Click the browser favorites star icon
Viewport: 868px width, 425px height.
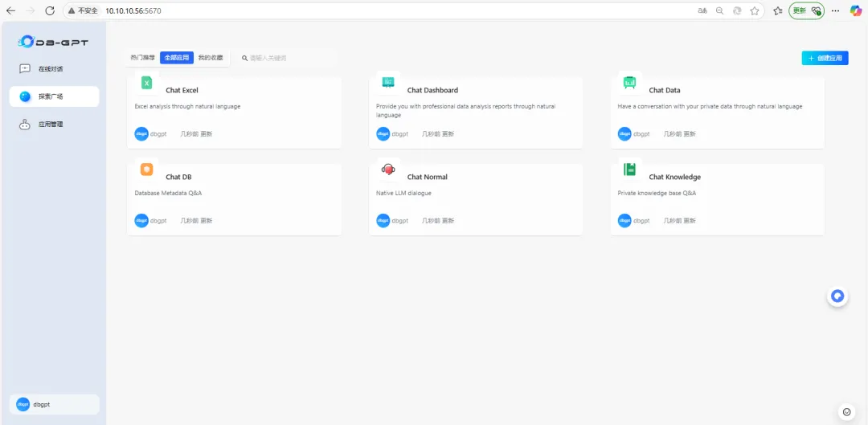point(755,11)
